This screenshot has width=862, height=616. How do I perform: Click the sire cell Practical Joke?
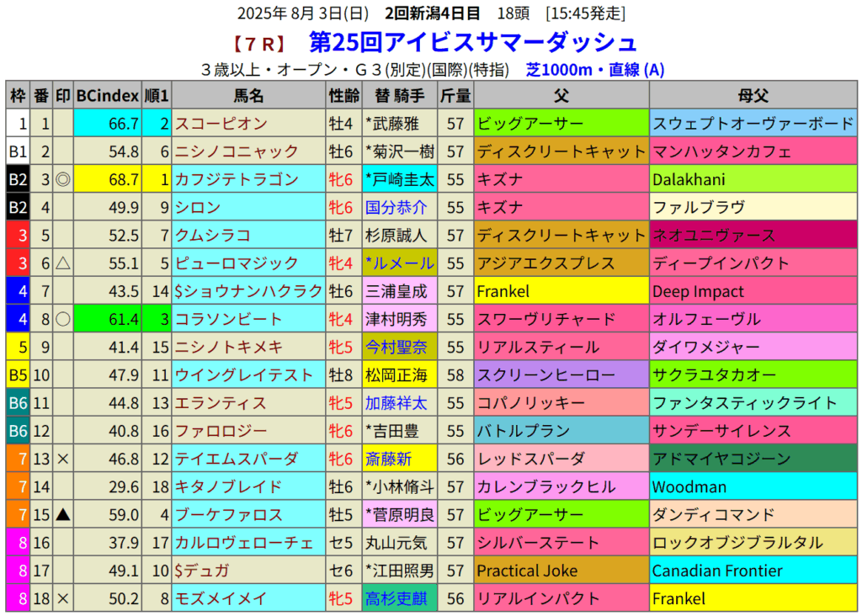[527, 571]
